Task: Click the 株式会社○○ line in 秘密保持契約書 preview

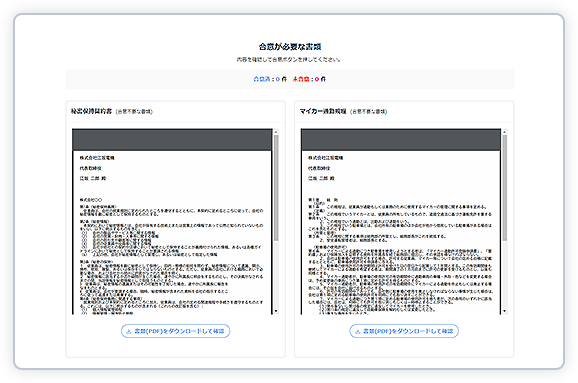Action: click(x=91, y=200)
